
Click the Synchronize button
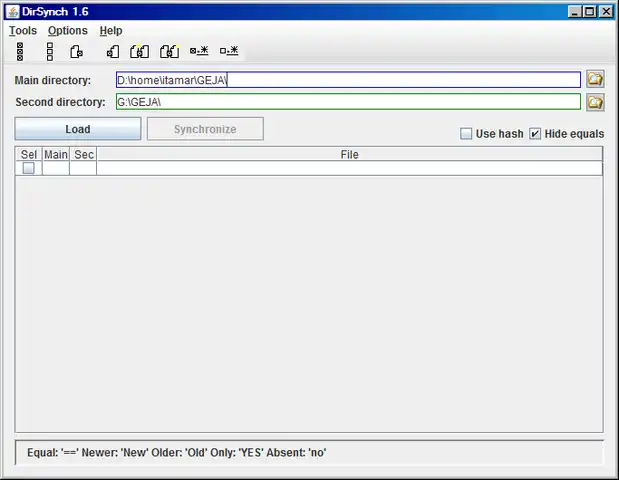pyautogui.click(x=205, y=129)
